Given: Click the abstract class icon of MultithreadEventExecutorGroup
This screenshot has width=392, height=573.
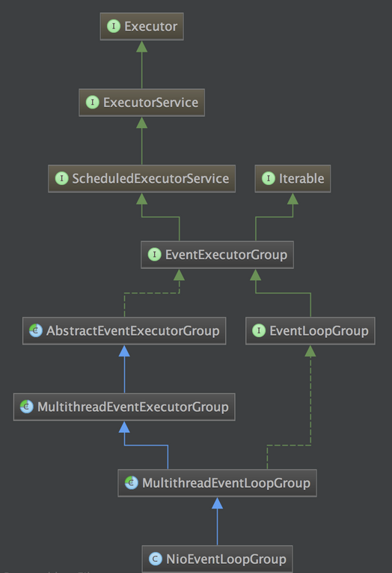Looking at the screenshot, I should (x=27, y=407).
